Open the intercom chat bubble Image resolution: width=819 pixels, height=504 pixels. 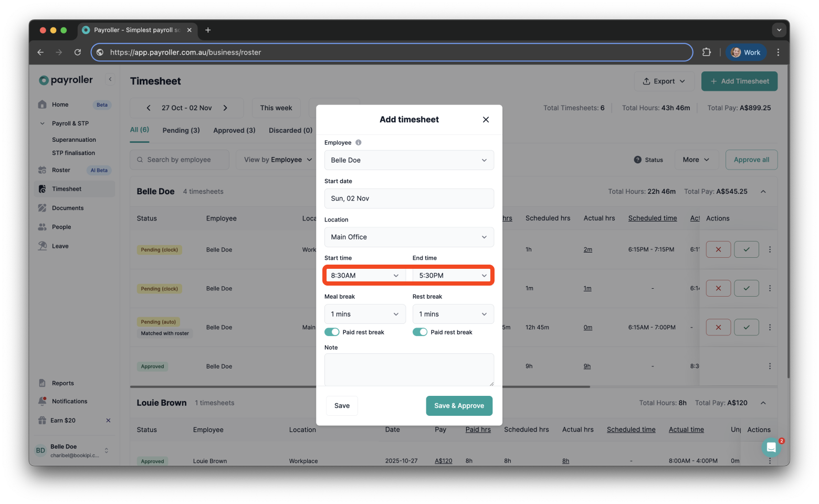click(771, 447)
